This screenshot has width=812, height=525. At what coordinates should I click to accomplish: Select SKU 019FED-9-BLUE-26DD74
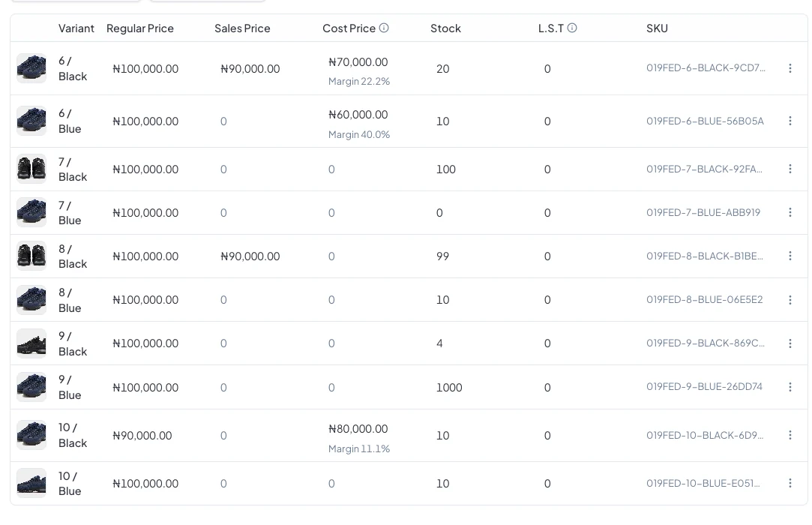coord(704,386)
